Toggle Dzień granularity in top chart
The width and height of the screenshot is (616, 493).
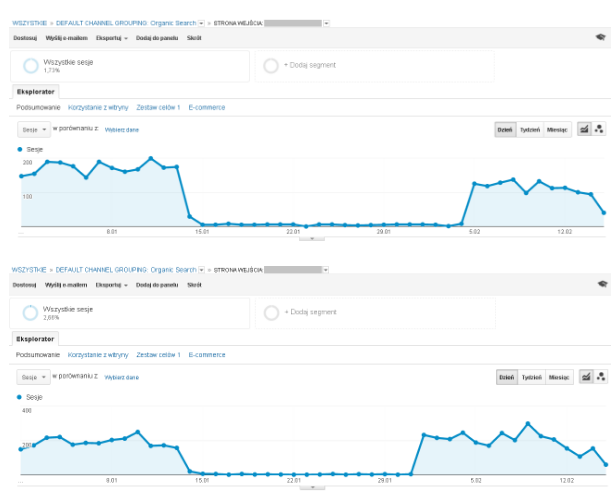coord(505,130)
